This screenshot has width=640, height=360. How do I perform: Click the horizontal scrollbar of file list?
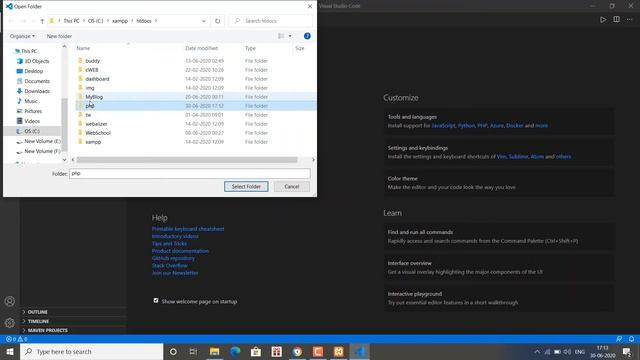pyautogui.click(x=187, y=160)
